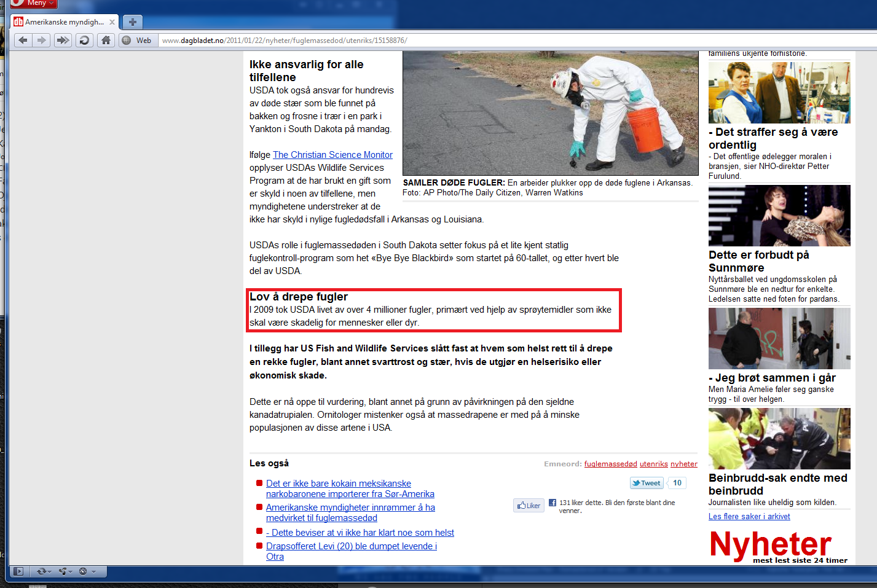Click the worker collecting dead birds photo
The width and height of the screenshot is (877, 588).
551,114
